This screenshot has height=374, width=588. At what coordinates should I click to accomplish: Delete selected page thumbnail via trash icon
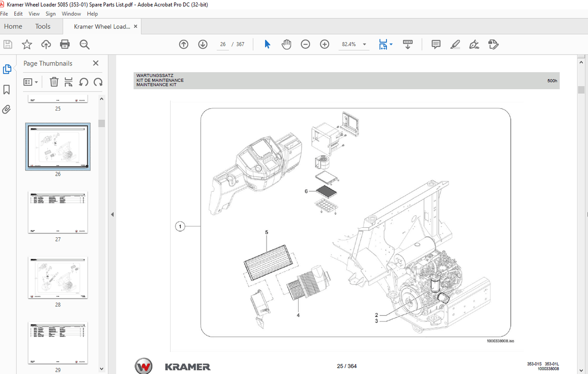54,82
